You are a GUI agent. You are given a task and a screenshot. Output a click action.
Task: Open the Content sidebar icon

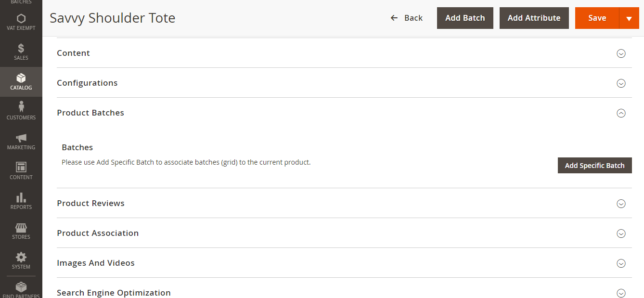click(x=21, y=168)
